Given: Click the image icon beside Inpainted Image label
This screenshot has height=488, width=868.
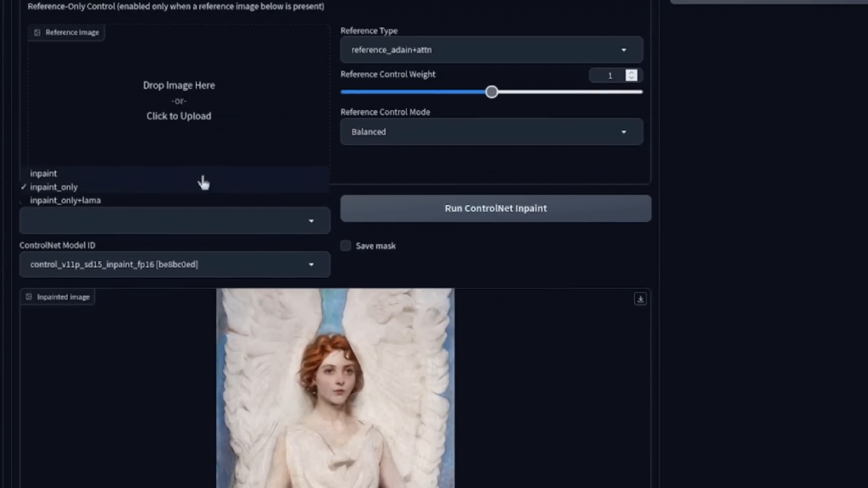Looking at the screenshot, I should 29,297.
